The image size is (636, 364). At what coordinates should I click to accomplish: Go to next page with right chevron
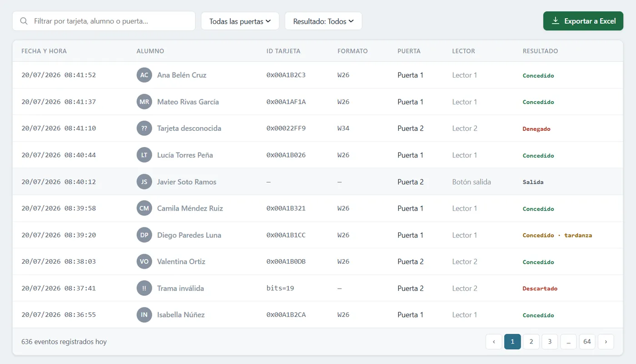(606, 341)
